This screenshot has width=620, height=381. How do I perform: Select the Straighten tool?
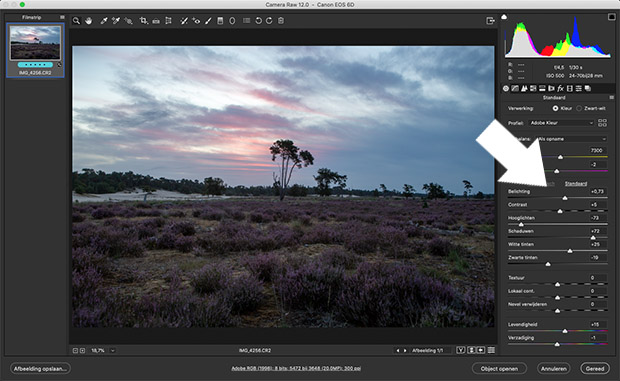pos(156,21)
